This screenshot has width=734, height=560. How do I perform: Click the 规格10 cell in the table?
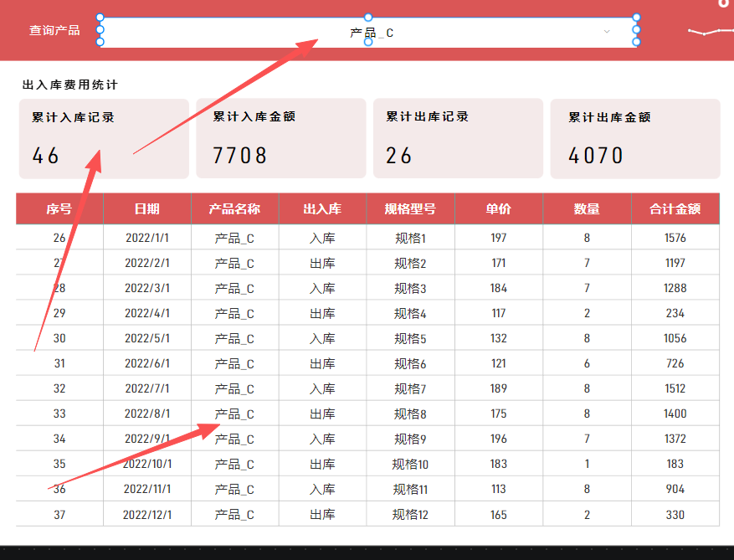click(410, 465)
